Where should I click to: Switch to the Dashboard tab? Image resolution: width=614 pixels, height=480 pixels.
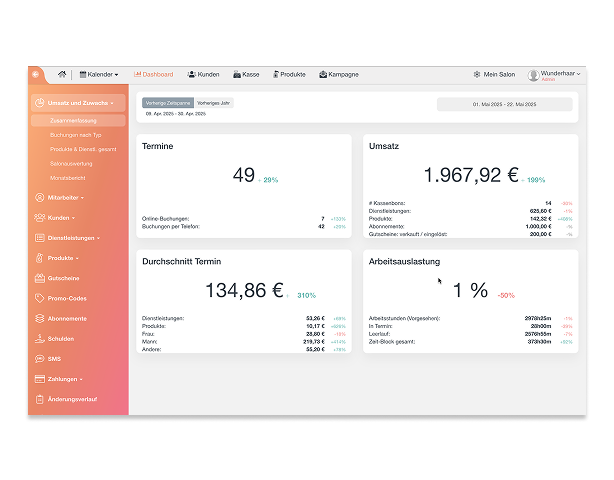(x=154, y=74)
